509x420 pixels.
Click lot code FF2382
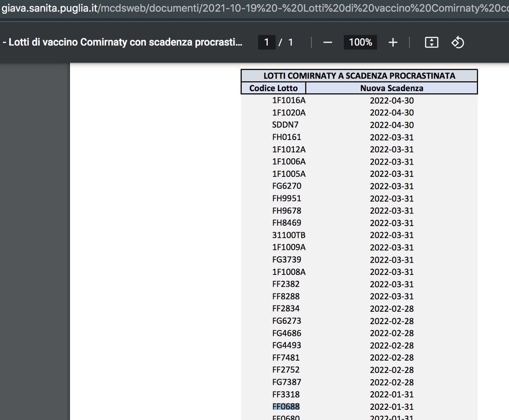point(286,284)
